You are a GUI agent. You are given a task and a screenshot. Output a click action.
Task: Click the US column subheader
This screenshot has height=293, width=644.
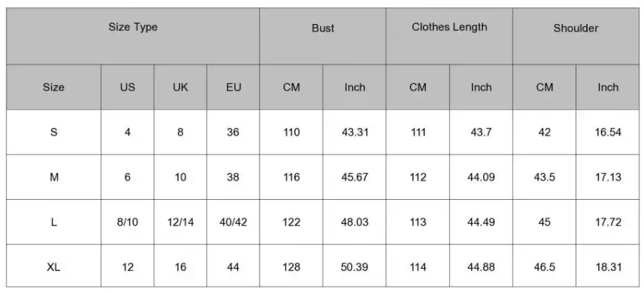128,88
